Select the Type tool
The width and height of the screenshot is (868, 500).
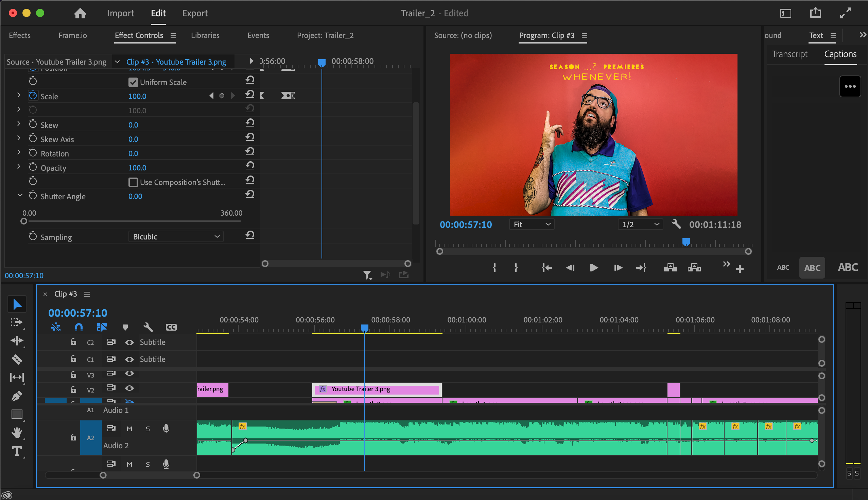point(16,451)
